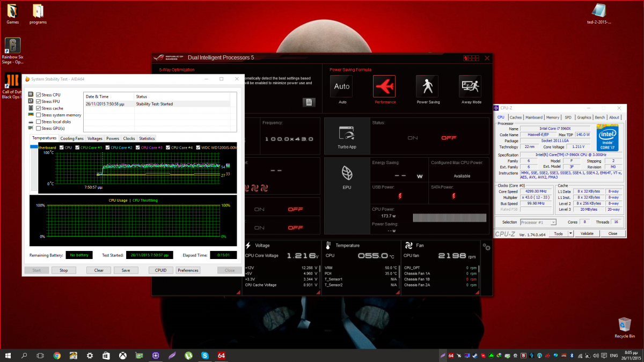This screenshot has height=362, width=644.
Task: Open Preferences in AIDA64
Action: click(188, 270)
